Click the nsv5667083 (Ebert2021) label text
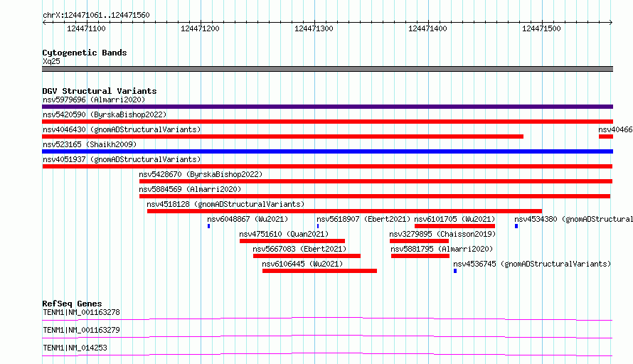The height and width of the screenshot is (364, 633). pyautogui.click(x=299, y=249)
